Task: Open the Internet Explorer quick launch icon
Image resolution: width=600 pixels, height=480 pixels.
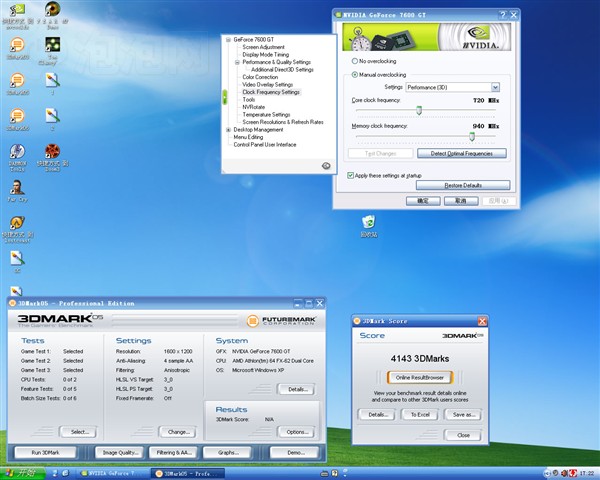Action: pos(65,473)
